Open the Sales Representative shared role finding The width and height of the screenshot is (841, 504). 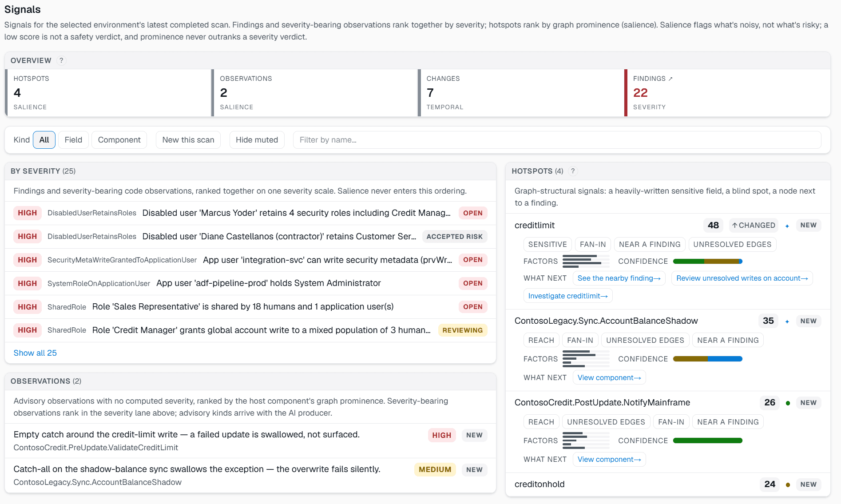(x=250, y=307)
